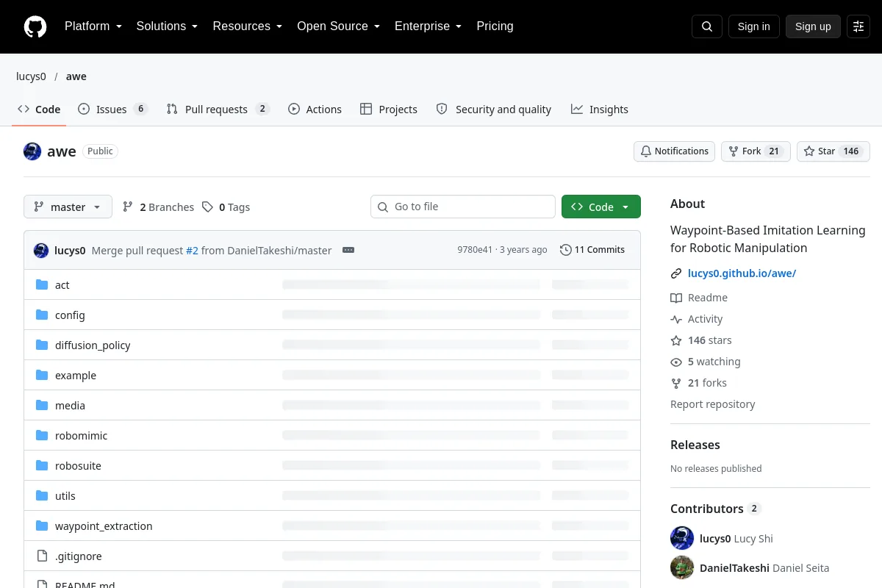882x588 pixels.
Task: Expand the Resources menu
Action: point(248,26)
